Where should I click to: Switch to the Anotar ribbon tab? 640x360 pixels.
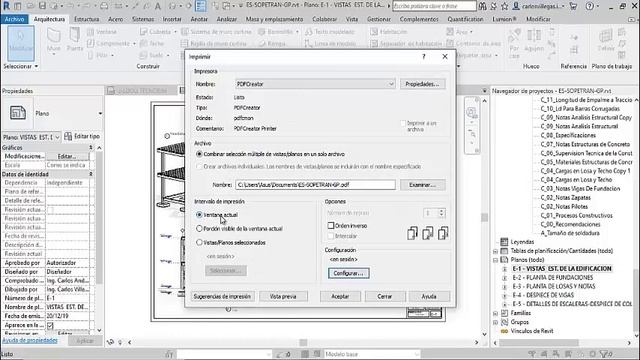tap(199, 19)
